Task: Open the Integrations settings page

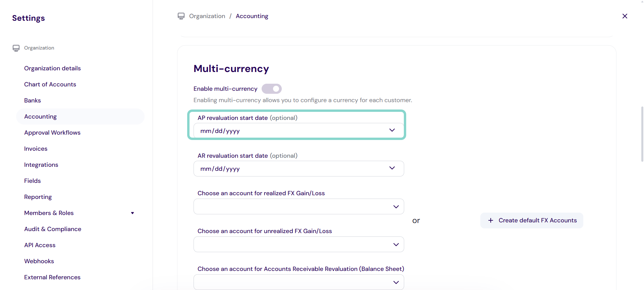Action: (x=41, y=165)
